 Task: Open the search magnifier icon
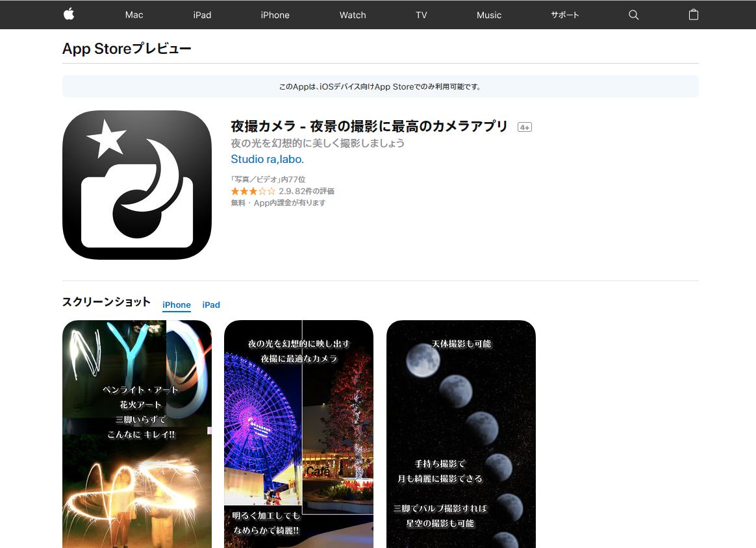(x=634, y=15)
